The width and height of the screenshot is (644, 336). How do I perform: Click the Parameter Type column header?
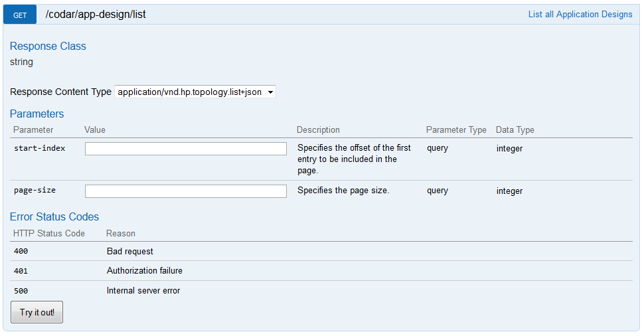click(x=456, y=129)
